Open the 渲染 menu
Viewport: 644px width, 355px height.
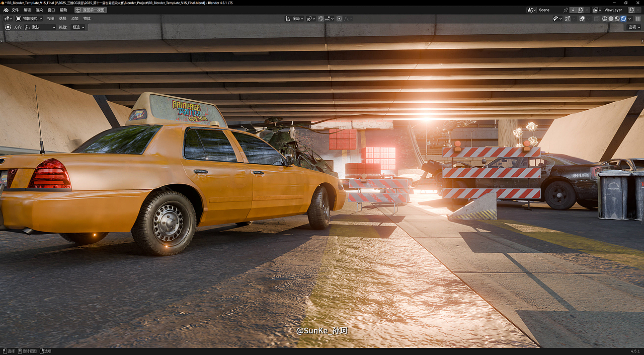pyautogui.click(x=40, y=9)
